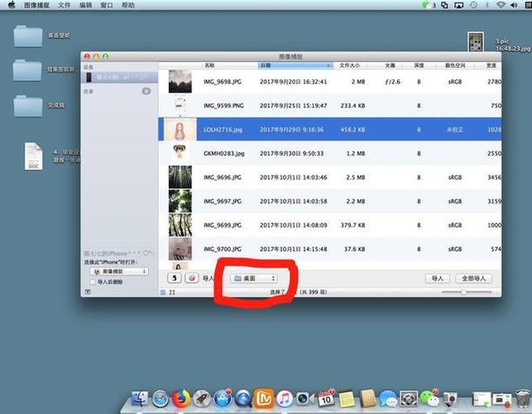The image size is (532, 414).
Task: Switch to list view icon
Action: (x=162, y=293)
